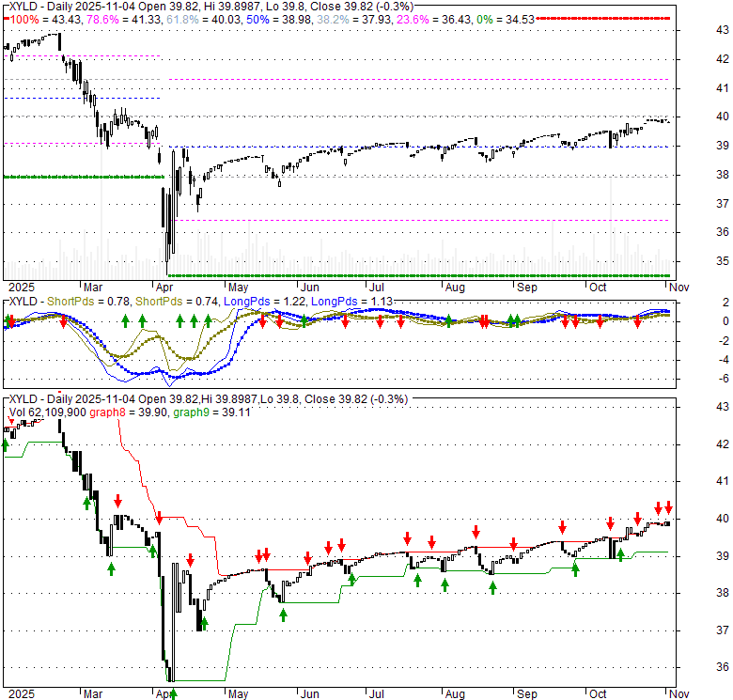This screenshot has width=733, height=700.
Task: Click the '2' value on the oscillator axis
Action: click(725, 303)
